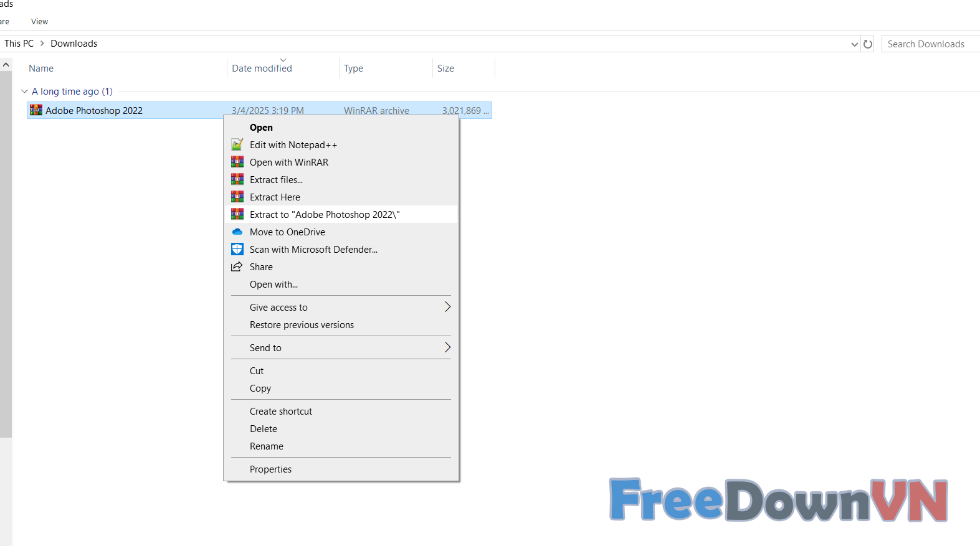
Task: Click the Adobe Photoshop 2022 archive file icon
Action: [36, 111]
